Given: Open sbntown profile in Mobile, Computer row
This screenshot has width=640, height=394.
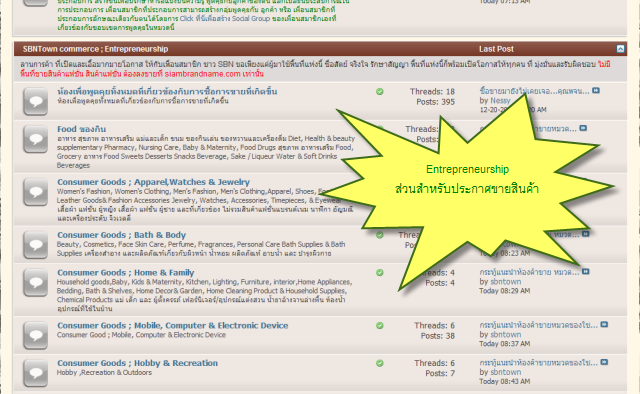Looking at the screenshot, I should click(506, 335).
